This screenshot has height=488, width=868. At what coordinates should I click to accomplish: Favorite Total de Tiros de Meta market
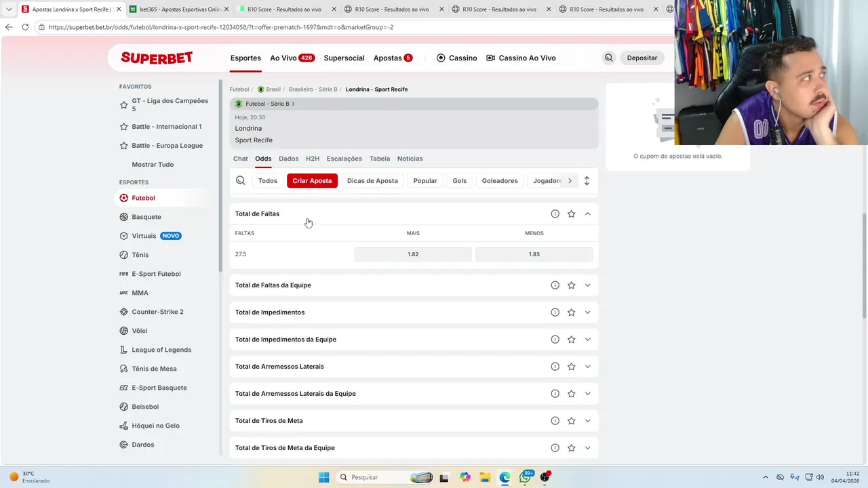pos(571,421)
